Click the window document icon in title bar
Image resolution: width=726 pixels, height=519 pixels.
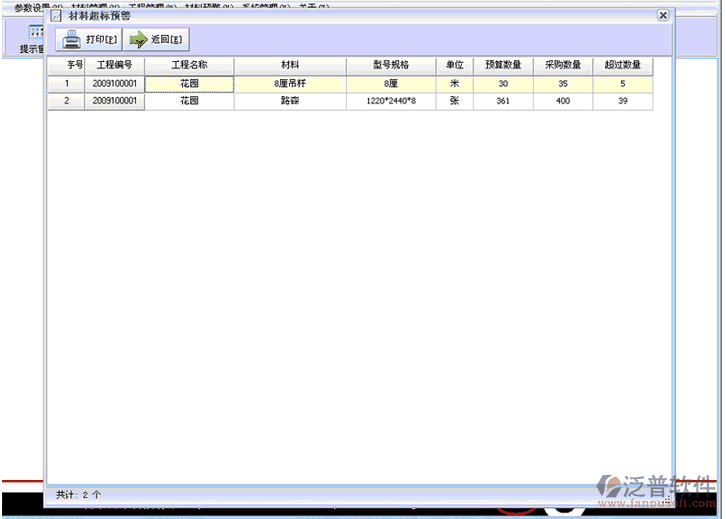(x=57, y=16)
